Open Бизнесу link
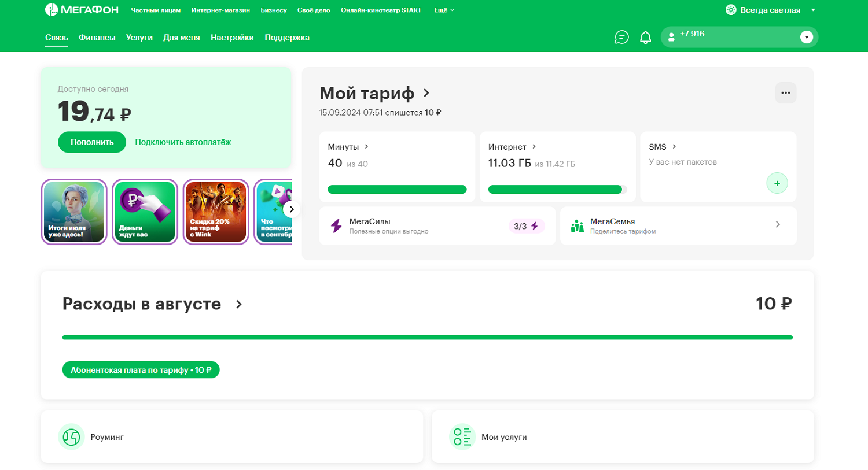Image resolution: width=868 pixels, height=470 pixels. (274, 10)
